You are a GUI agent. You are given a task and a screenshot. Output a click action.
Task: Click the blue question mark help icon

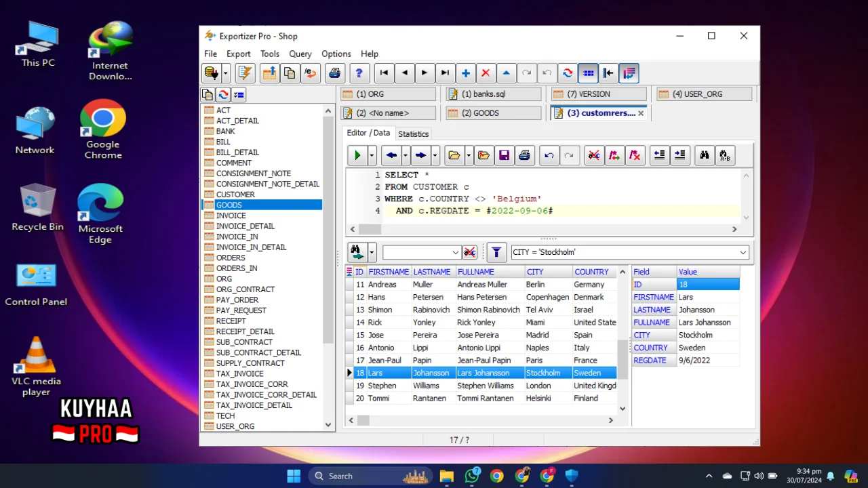(x=359, y=73)
